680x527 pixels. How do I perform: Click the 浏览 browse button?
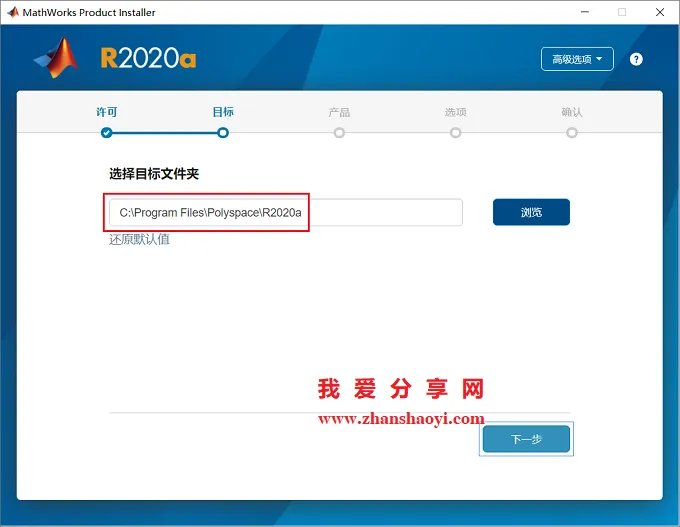point(531,212)
